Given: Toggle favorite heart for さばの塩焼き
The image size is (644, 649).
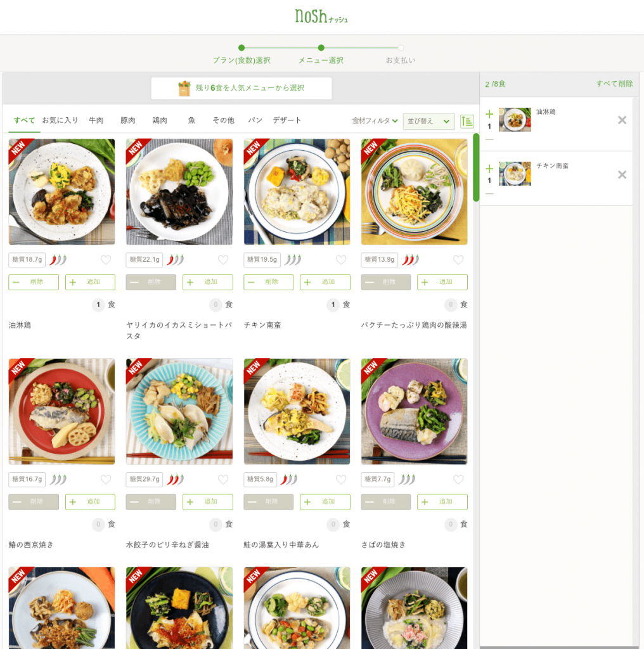Looking at the screenshot, I should [x=458, y=479].
